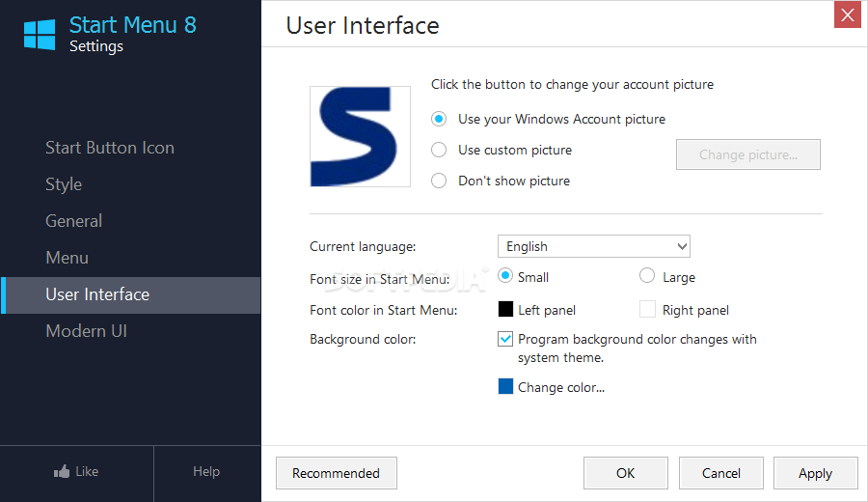Pick the black Left panel font color
Image resolution: width=868 pixels, height=502 pixels.
(x=505, y=309)
